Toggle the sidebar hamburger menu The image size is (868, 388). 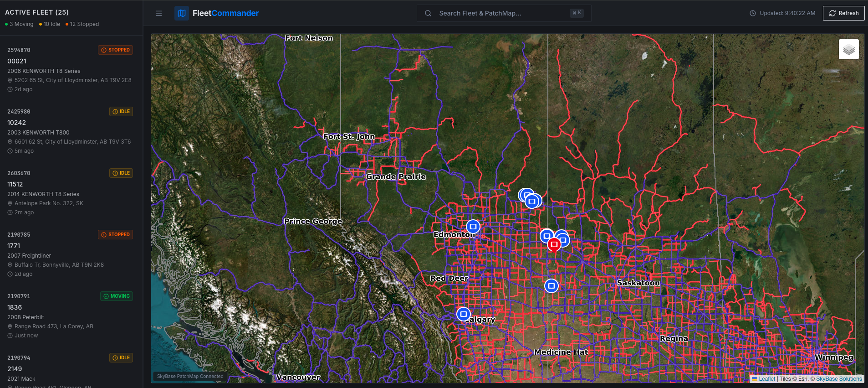point(159,13)
